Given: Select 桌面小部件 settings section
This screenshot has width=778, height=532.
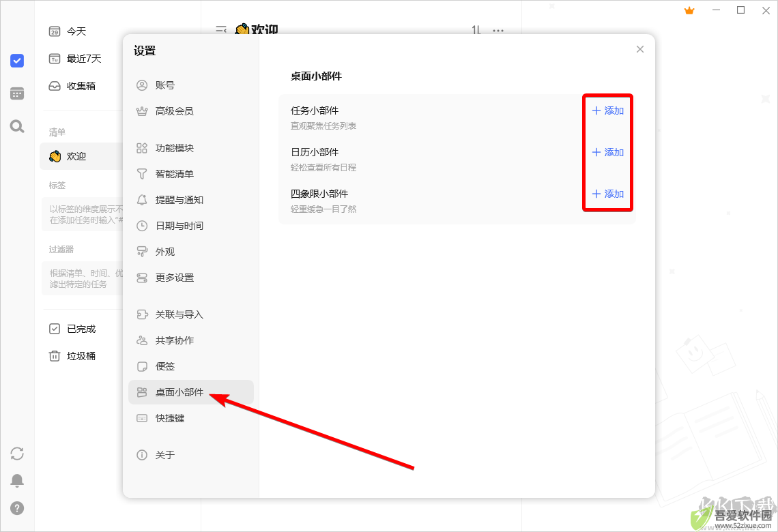Looking at the screenshot, I should click(191, 392).
